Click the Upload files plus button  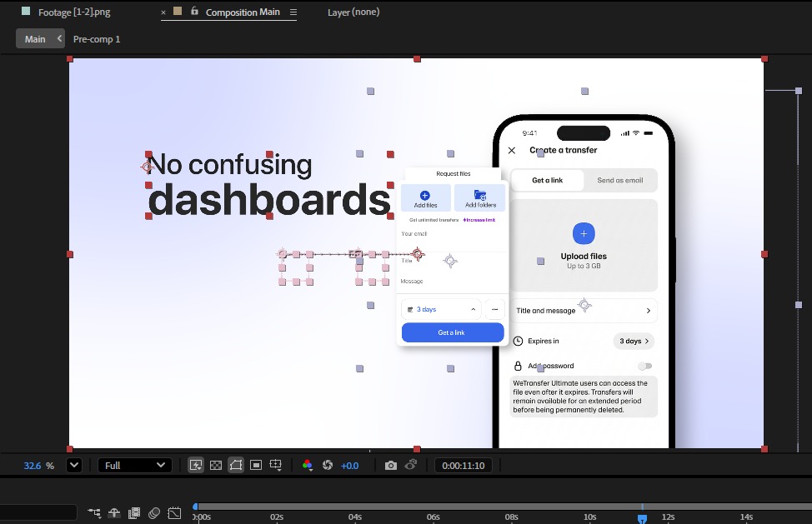[584, 234]
